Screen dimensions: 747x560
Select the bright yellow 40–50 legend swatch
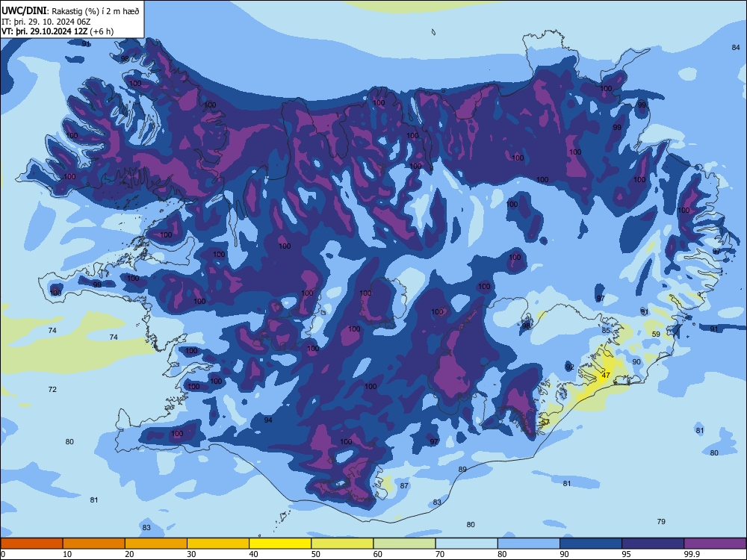point(280,544)
